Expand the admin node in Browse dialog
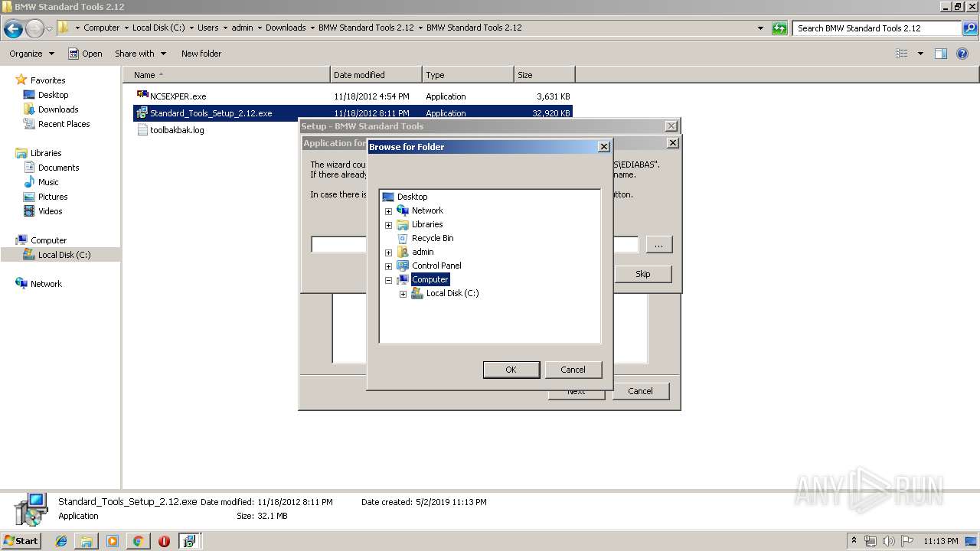Viewport: 980px width, 551px height. [388, 253]
